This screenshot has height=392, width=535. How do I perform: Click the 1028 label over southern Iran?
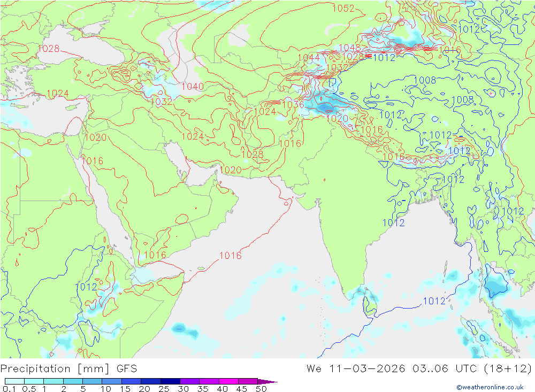pyautogui.click(x=253, y=154)
